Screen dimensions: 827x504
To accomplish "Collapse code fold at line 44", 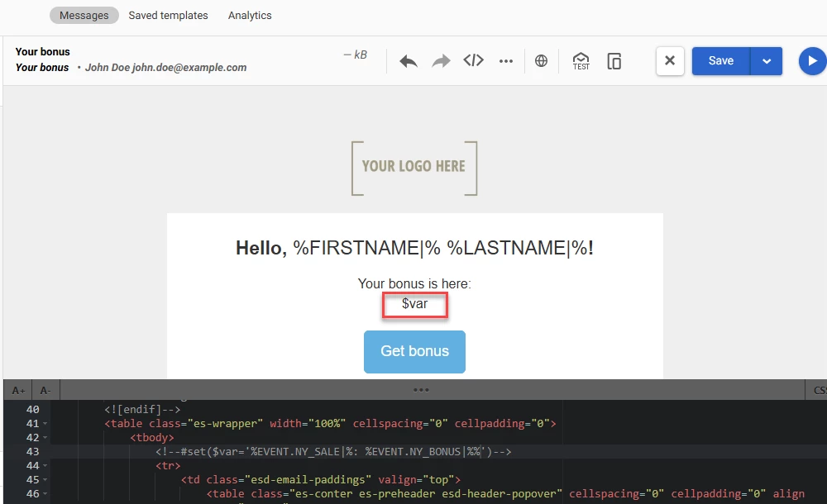I will pyautogui.click(x=45, y=466).
